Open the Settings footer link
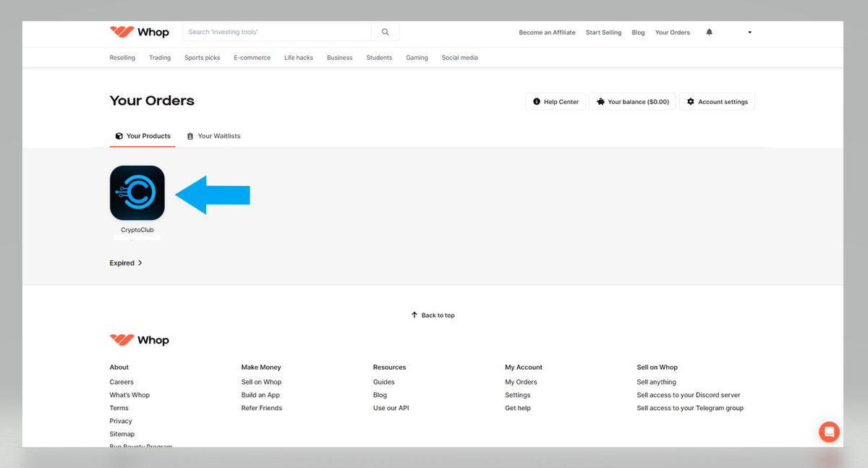This screenshot has width=868, height=468. (x=517, y=395)
